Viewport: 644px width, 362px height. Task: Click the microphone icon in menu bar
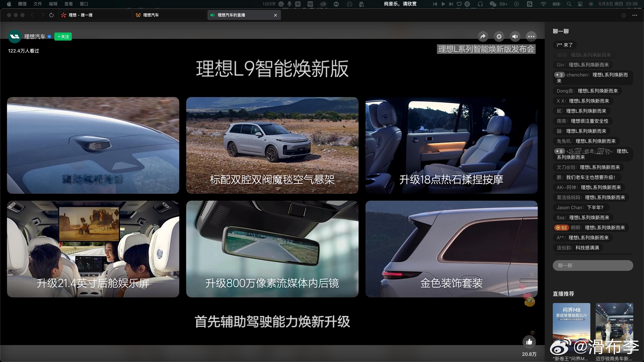point(289,4)
